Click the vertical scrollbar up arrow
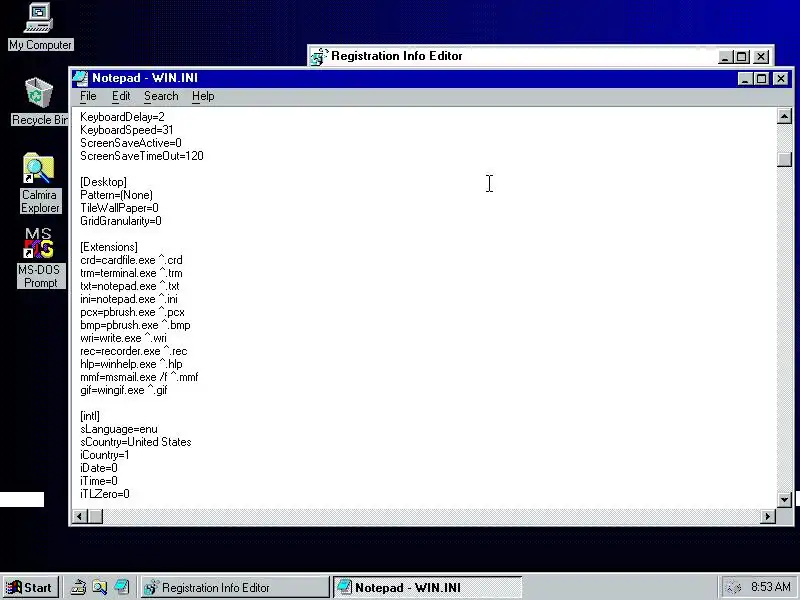 tap(784, 116)
